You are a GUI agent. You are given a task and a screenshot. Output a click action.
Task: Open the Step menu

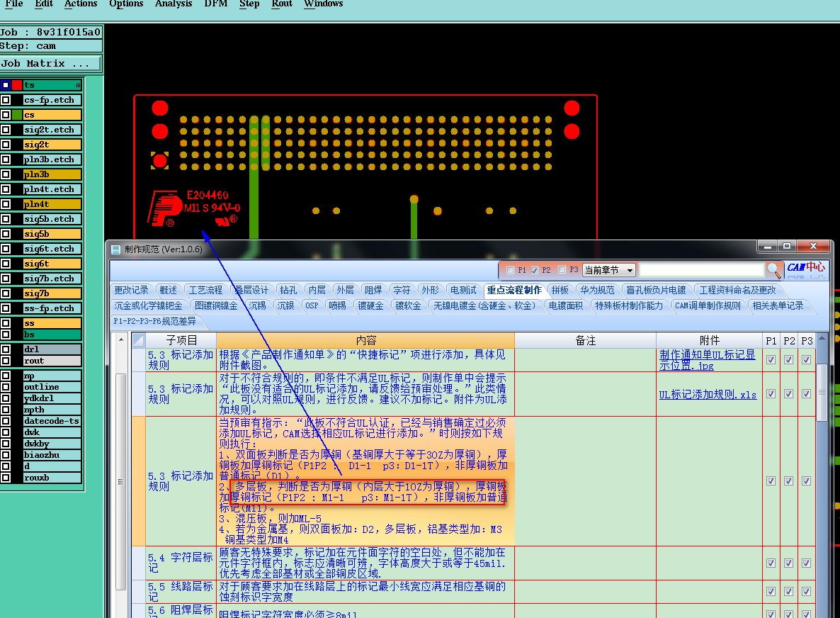[x=249, y=4]
